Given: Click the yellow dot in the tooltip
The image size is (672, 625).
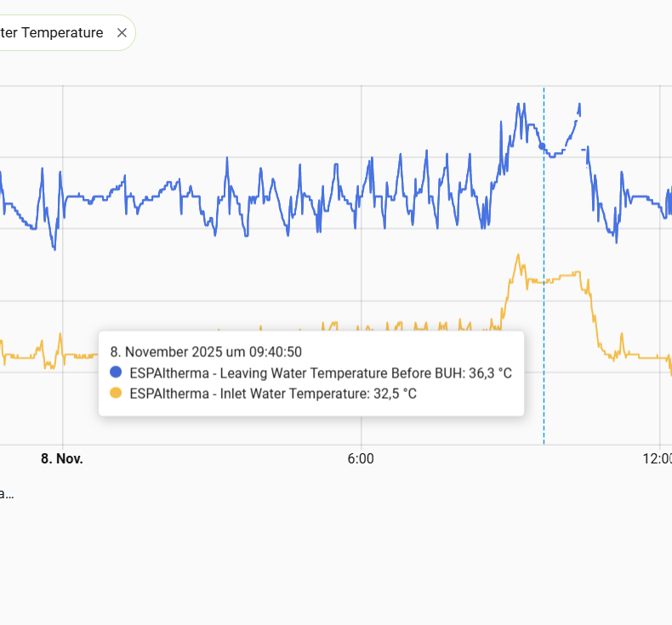Looking at the screenshot, I should point(117,393).
